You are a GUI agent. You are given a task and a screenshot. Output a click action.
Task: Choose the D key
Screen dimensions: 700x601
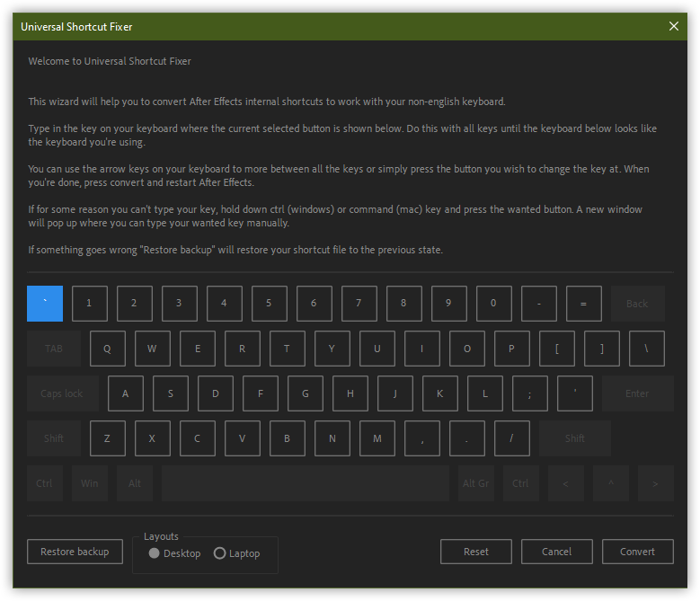216,393
